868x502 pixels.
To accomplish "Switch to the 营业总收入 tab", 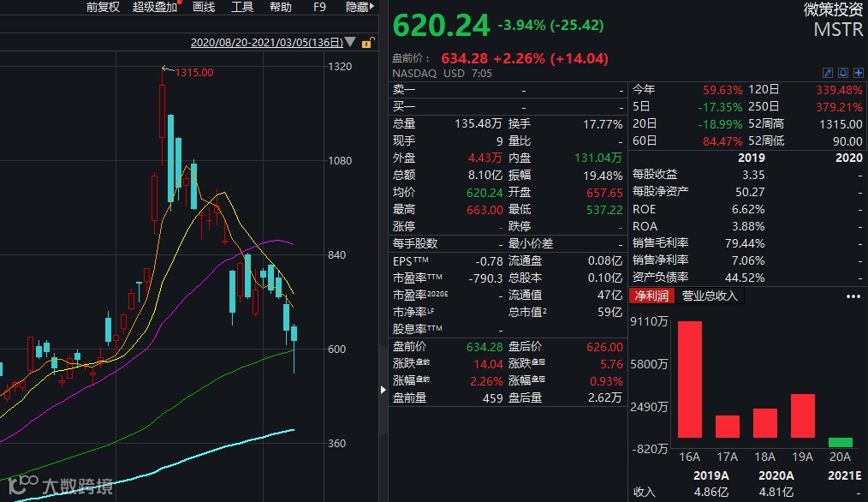I will point(710,296).
